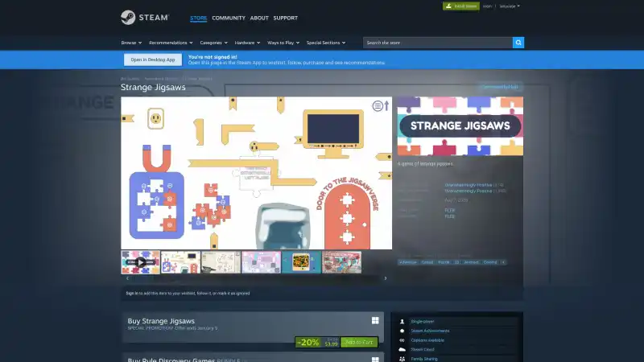Click the Sign in link under screenshots

coord(131,294)
